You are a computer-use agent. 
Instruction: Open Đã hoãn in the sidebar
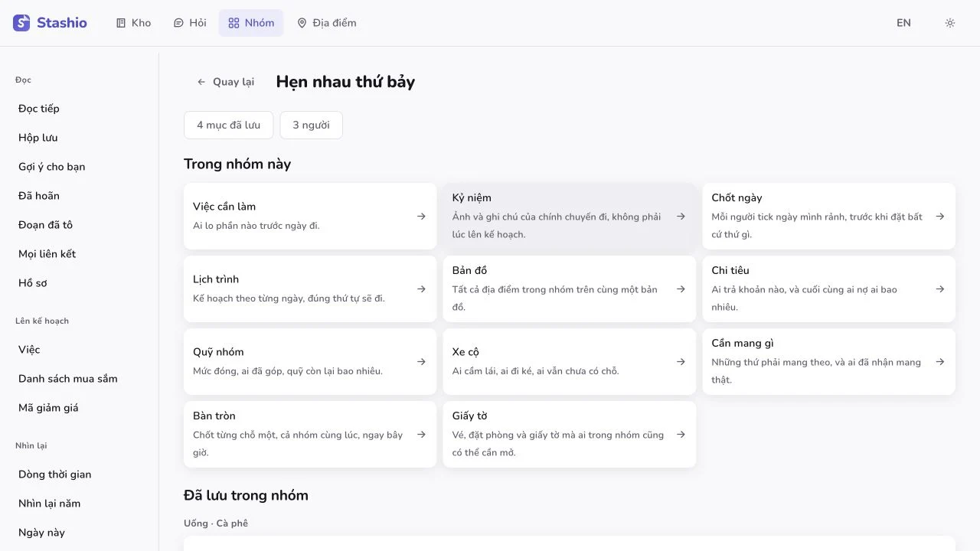[80, 196]
